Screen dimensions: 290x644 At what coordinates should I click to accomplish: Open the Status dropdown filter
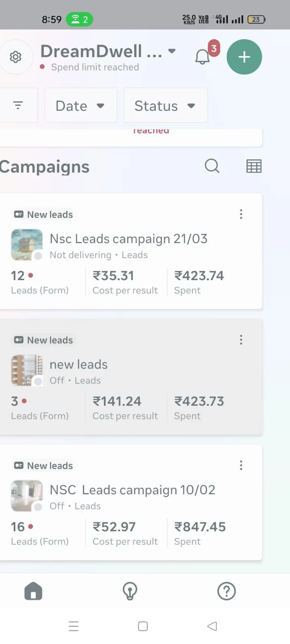(x=166, y=105)
